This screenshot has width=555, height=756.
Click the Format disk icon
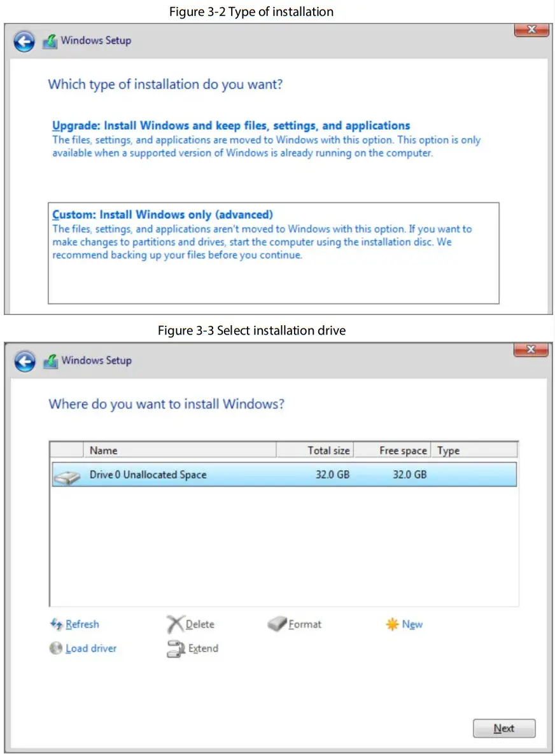(277, 624)
